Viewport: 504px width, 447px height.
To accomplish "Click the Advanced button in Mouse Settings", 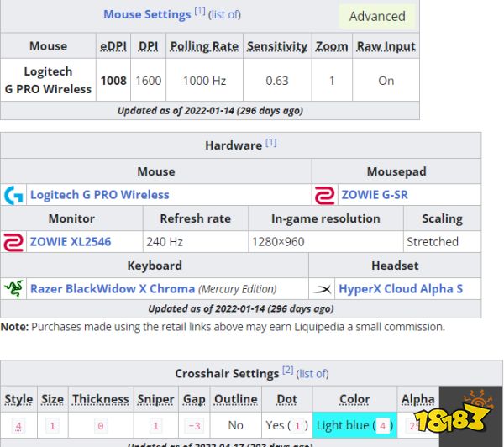I will tap(377, 16).
